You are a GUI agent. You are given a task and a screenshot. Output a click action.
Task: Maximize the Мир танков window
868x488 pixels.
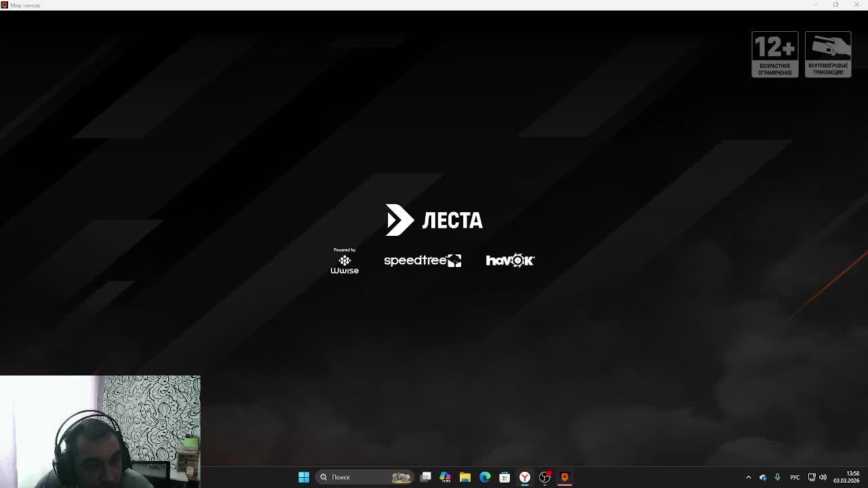point(835,5)
